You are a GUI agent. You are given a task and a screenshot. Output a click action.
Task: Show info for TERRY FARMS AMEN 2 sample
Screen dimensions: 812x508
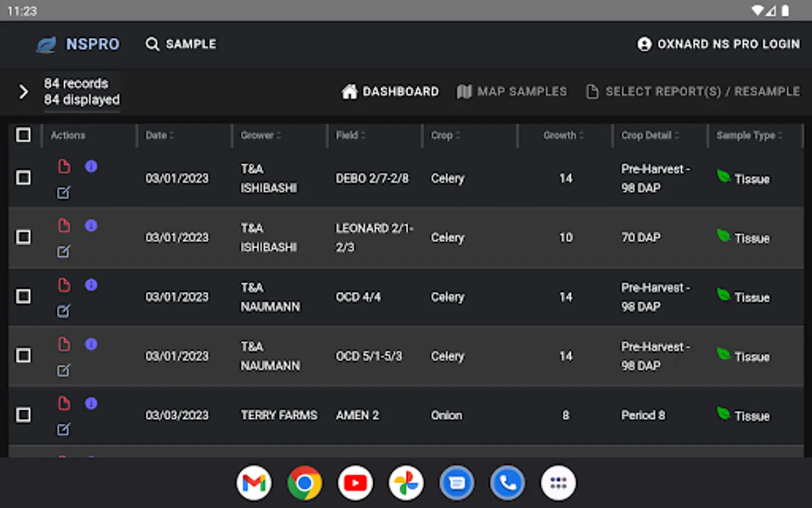point(91,404)
